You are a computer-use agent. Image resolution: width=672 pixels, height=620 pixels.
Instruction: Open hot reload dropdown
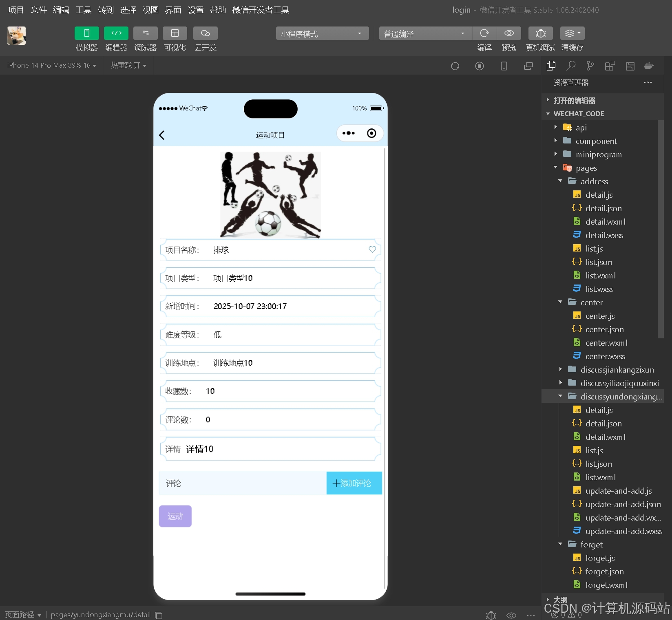click(128, 65)
